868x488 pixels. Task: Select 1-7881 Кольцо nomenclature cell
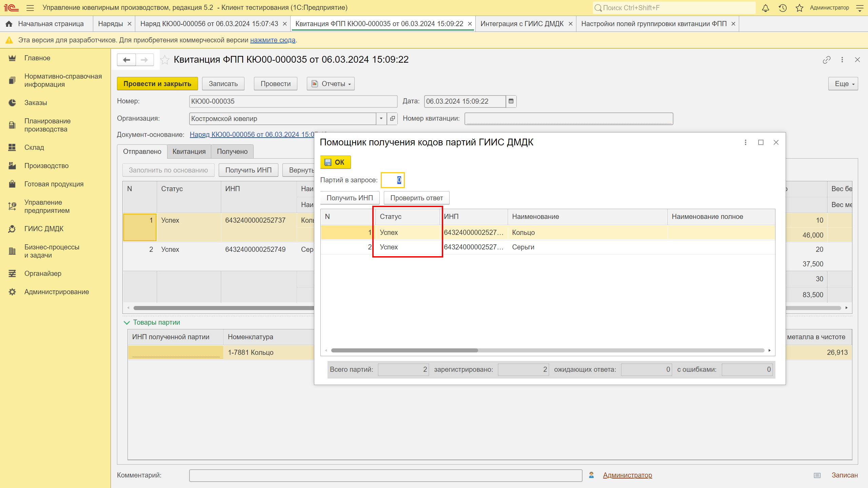coord(269,352)
